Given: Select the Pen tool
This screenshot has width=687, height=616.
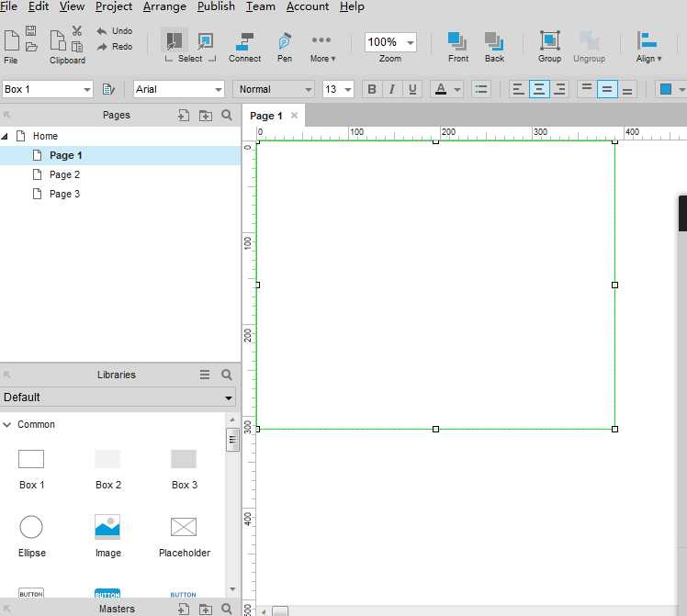Looking at the screenshot, I should click(x=285, y=47).
